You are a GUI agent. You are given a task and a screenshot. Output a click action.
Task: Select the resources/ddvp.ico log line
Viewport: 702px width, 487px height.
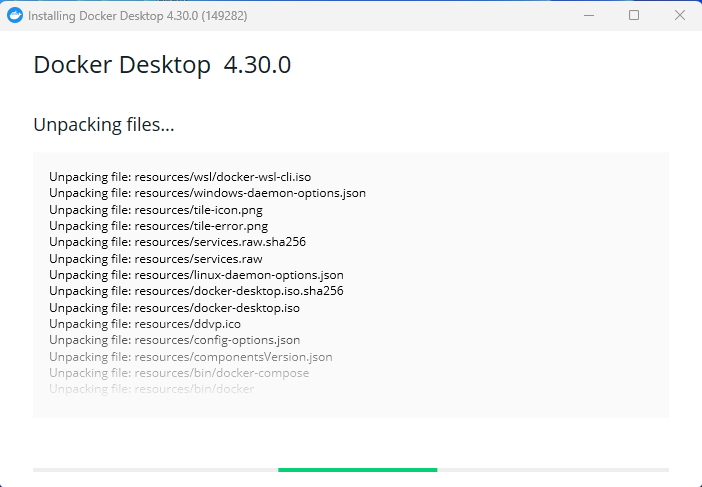[x=145, y=324]
